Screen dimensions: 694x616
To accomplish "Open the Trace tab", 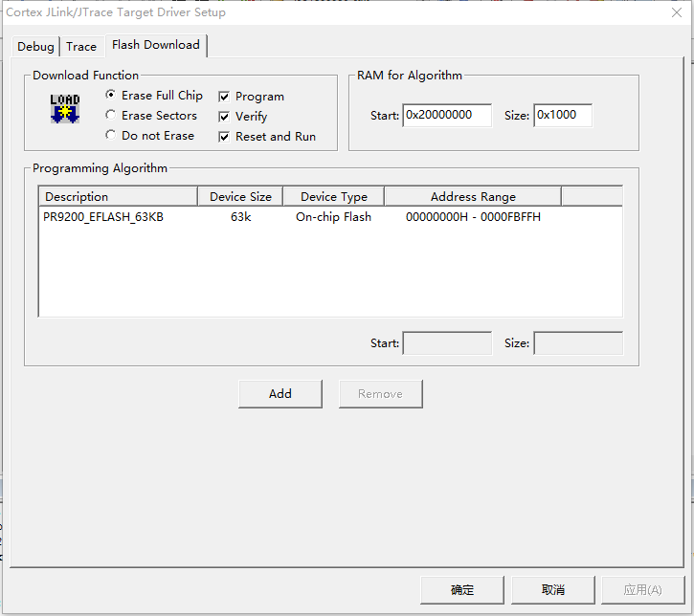I will pos(81,47).
